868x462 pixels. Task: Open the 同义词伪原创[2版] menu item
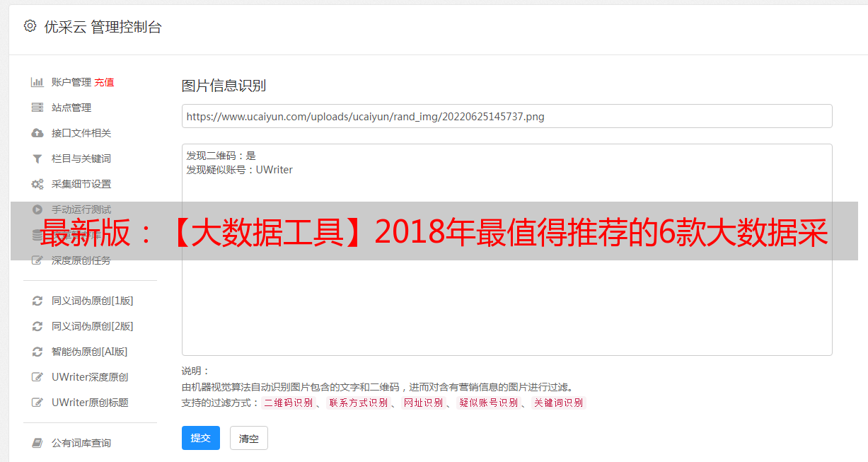pos(91,326)
